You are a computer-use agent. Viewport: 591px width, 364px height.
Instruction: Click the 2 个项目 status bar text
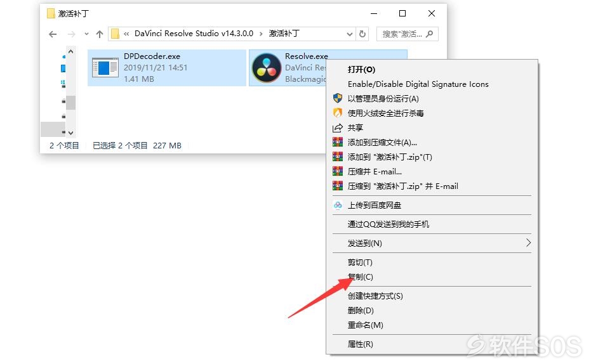tap(64, 146)
